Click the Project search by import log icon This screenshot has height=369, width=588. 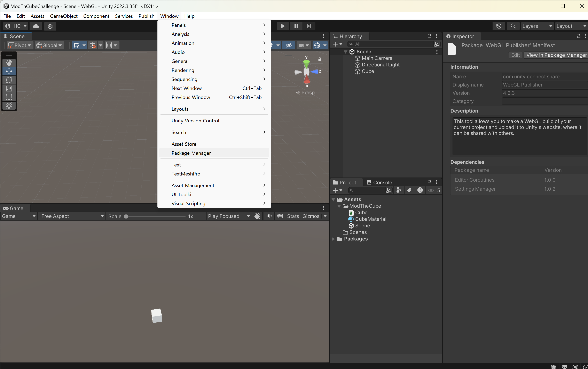420,190
